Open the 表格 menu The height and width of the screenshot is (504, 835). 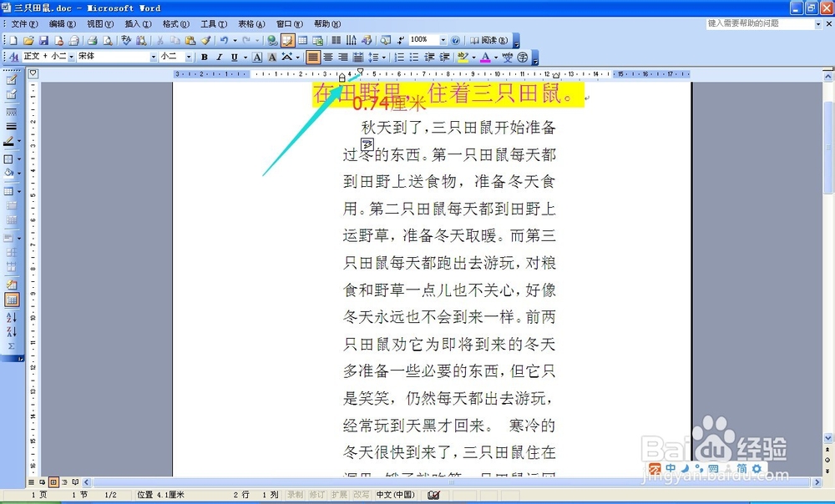(x=251, y=24)
